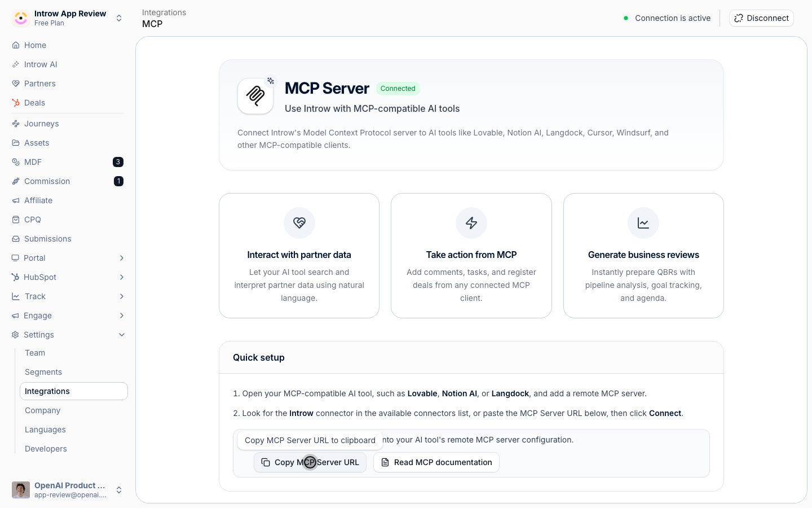Click the CPQ clipboard icon
The height and width of the screenshot is (508, 812).
point(16,220)
